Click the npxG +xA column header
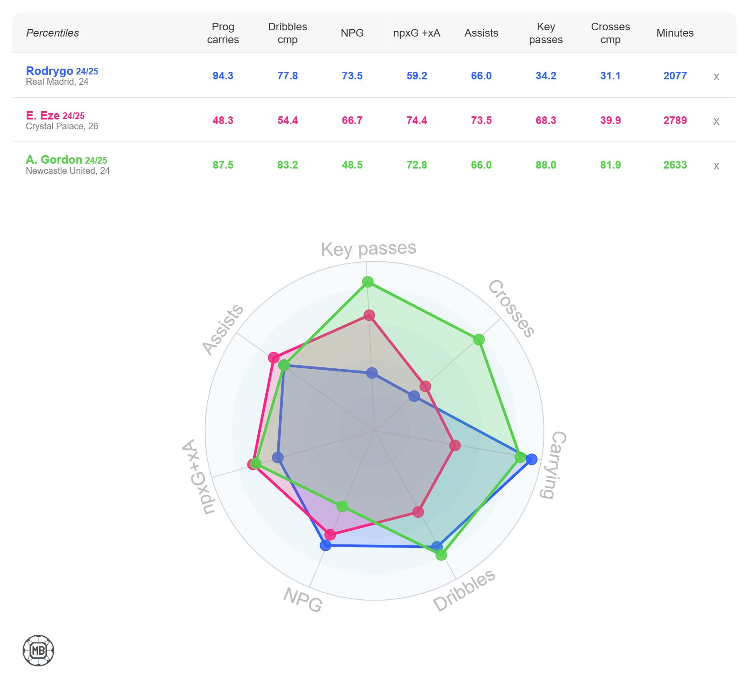749x700 pixels. (x=416, y=33)
